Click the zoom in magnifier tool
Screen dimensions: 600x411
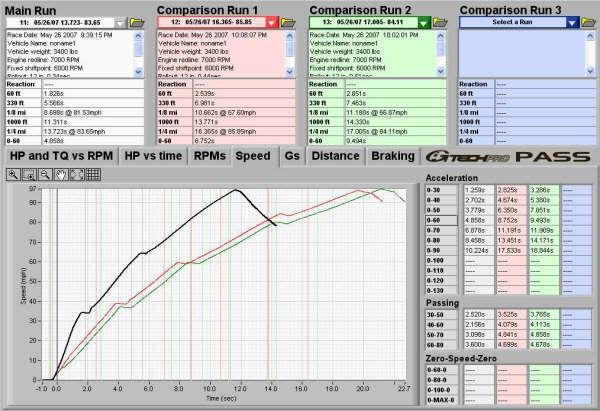(x=14, y=175)
